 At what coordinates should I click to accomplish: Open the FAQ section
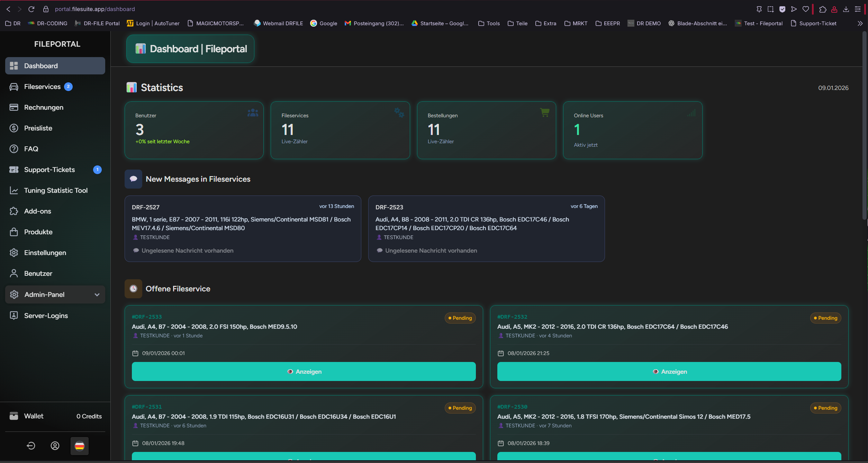(14, 149)
